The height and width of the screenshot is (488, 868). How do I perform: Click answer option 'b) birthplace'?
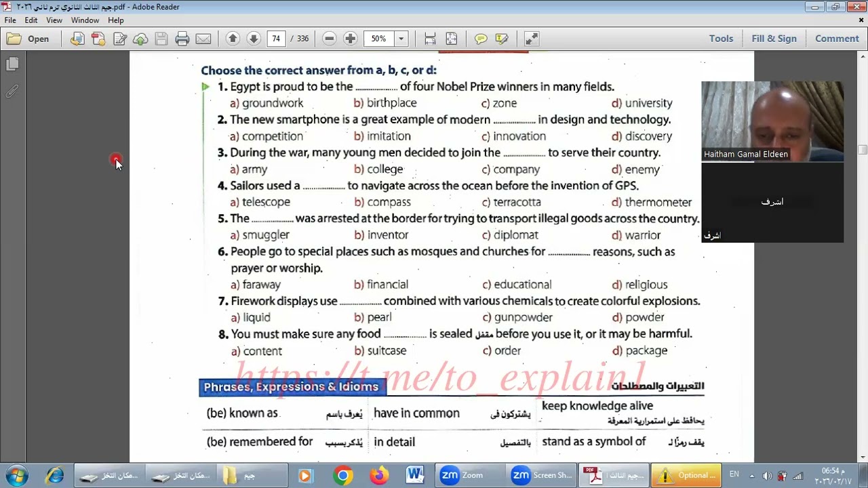[385, 103]
